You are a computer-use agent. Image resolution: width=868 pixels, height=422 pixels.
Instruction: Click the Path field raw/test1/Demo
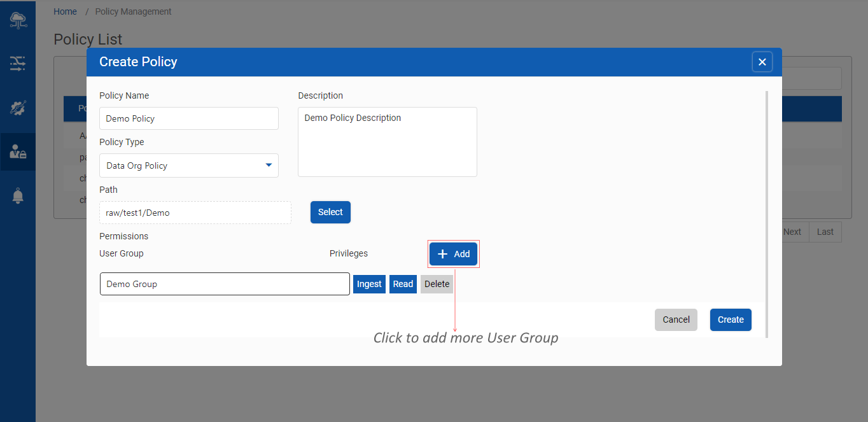click(195, 213)
